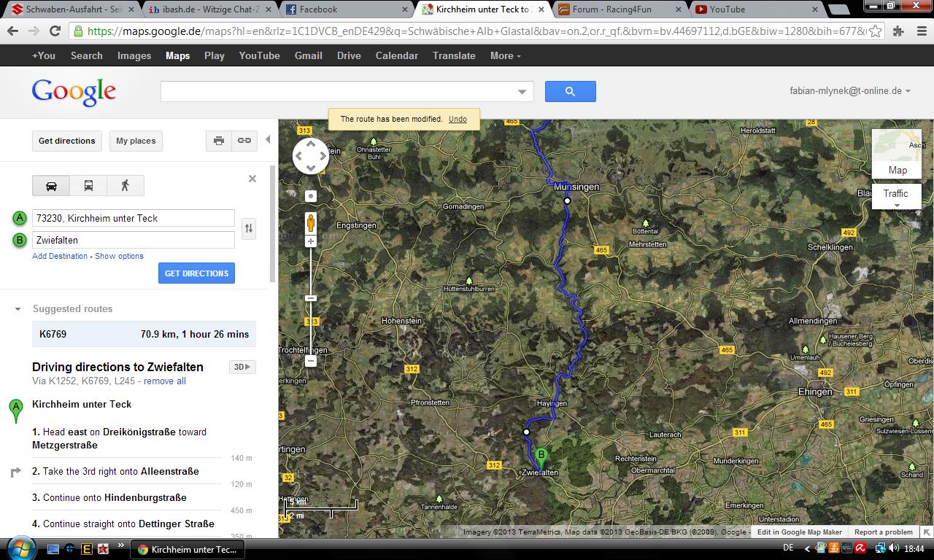Click the Google logo
The height and width of the screenshot is (560, 934).
[x=74, y=93]
